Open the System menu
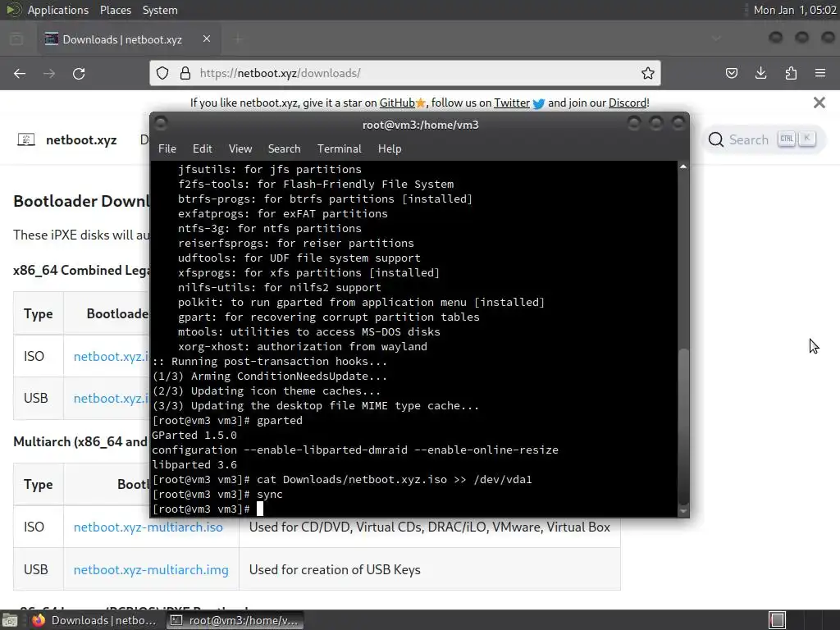840x630 pixels. (160, 10)
